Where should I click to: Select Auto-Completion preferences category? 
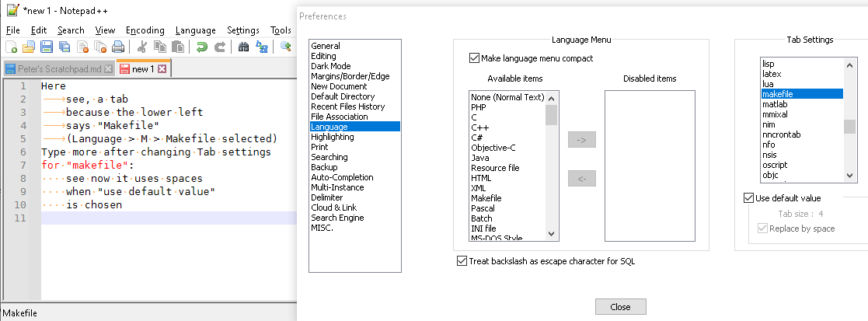click(x=342, y=177)
